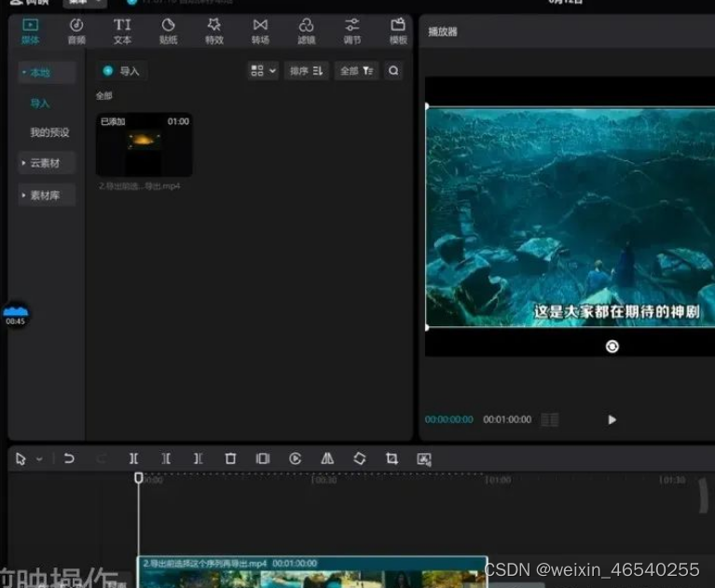
Task: Open the 音频 audio tab
Action: click(x=76, y=31)
